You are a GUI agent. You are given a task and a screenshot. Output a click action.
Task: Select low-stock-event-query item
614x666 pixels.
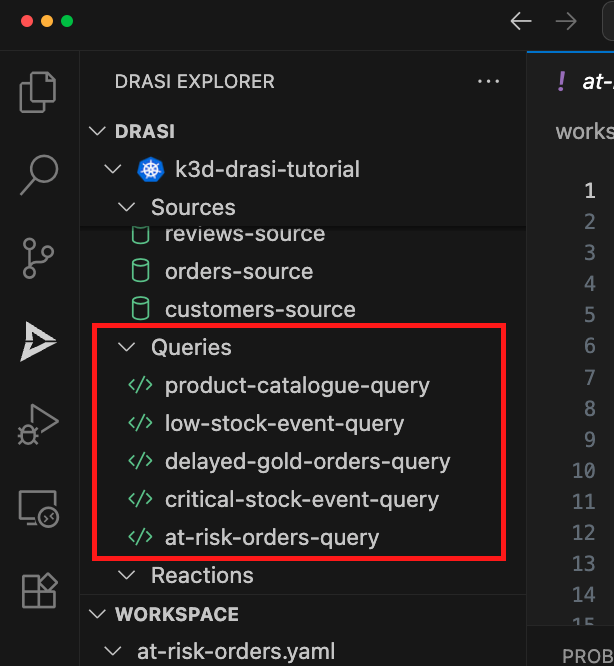click(x=284, y=423)
